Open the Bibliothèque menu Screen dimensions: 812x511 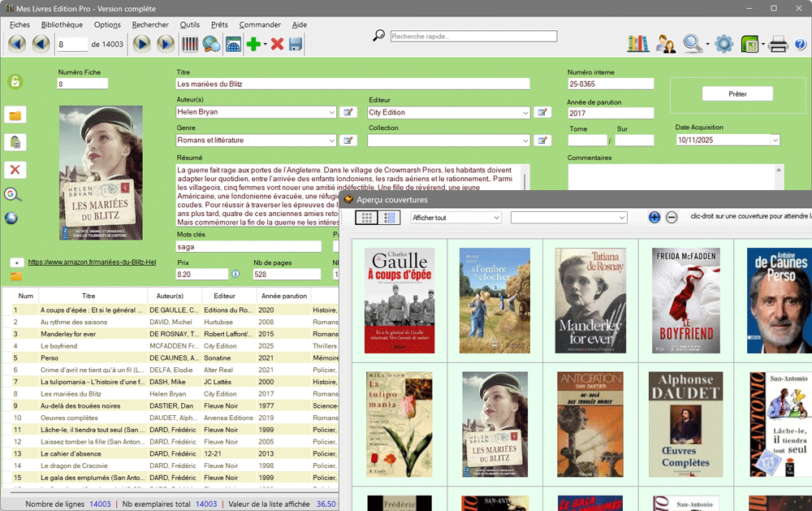[x=62, y=24]
